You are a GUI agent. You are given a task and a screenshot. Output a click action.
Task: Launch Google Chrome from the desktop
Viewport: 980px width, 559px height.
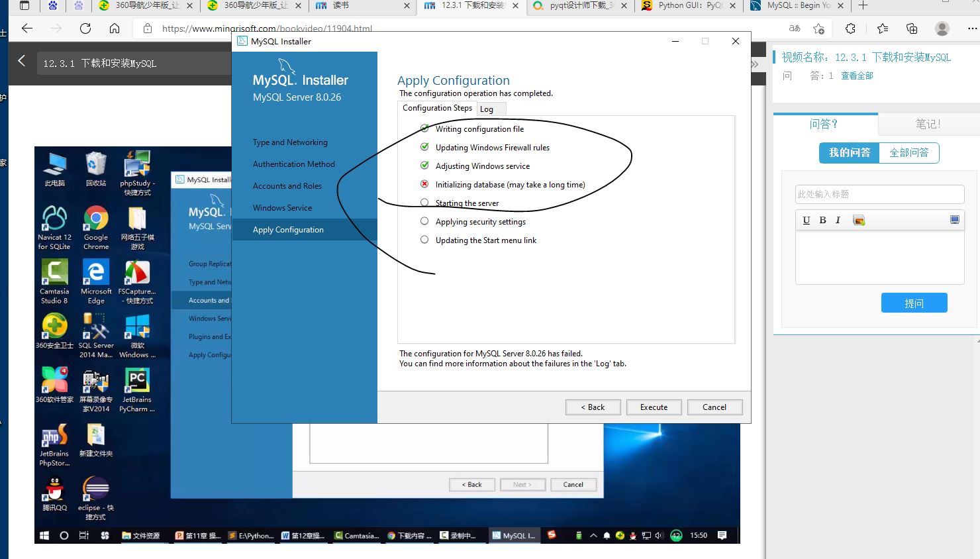(x=96, y=227)
